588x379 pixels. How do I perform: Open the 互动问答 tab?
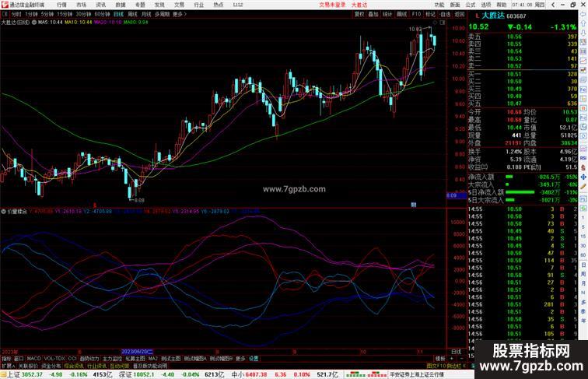coord(120,366)
